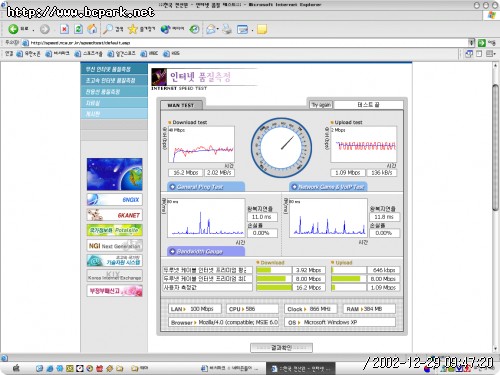Click the OS Microsoft Windows XP field
The image size is (500, 375).
(x=340, y=322)
